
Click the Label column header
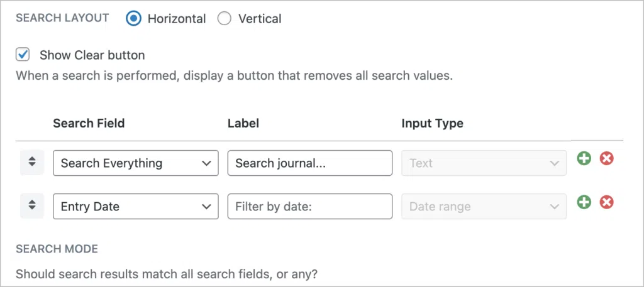click(243, 123)
